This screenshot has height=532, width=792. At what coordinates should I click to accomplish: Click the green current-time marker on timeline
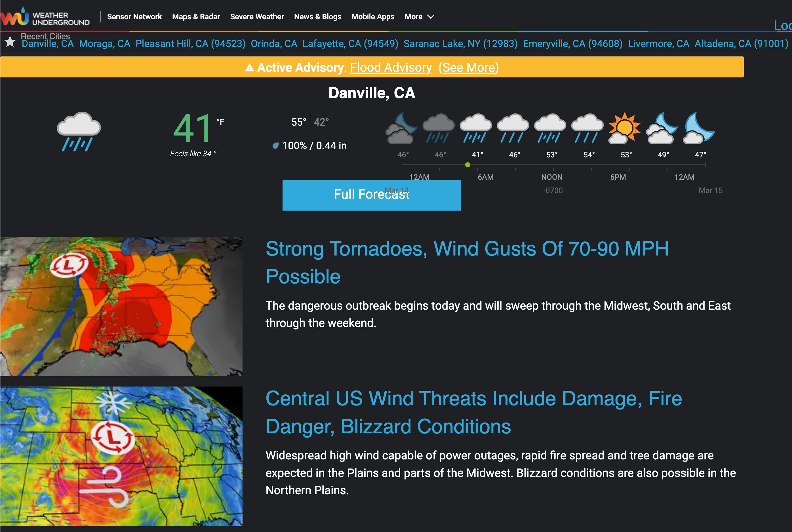[x=467, y=165]
